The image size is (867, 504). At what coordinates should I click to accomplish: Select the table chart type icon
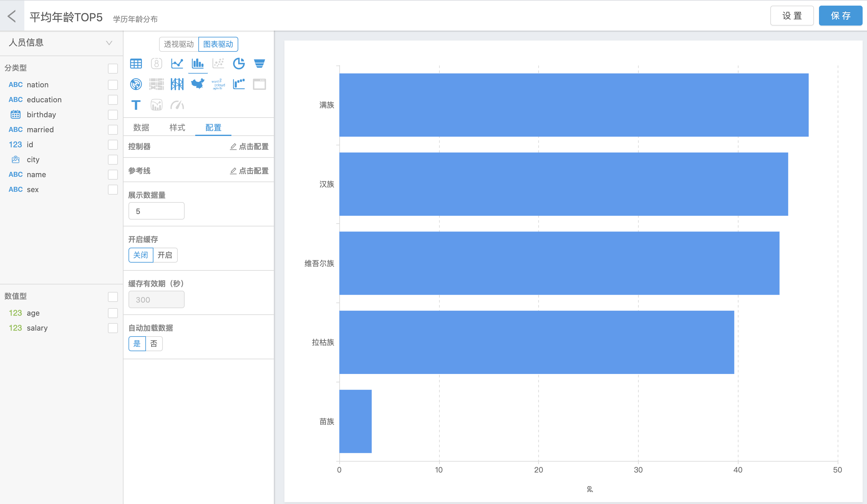pos(136,64)
